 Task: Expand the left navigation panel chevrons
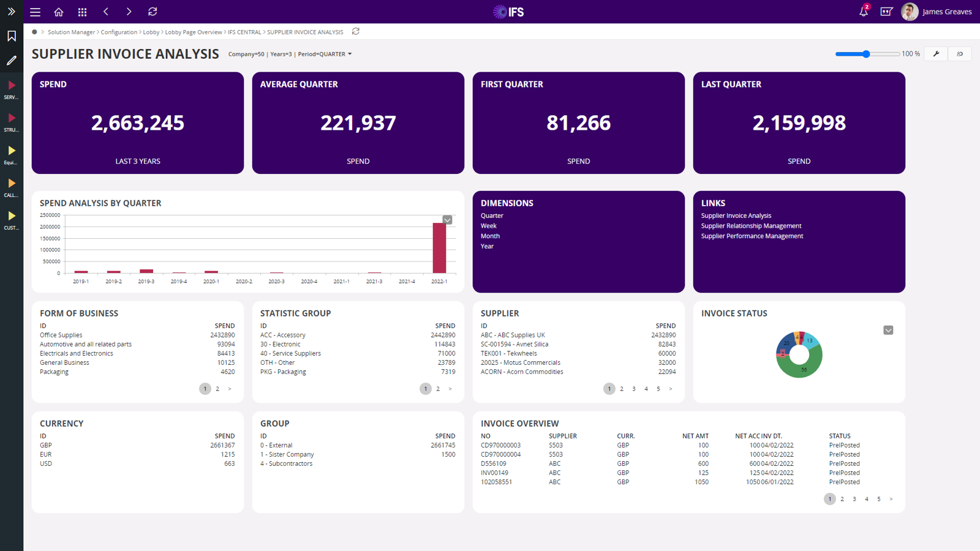click(11, 12)
